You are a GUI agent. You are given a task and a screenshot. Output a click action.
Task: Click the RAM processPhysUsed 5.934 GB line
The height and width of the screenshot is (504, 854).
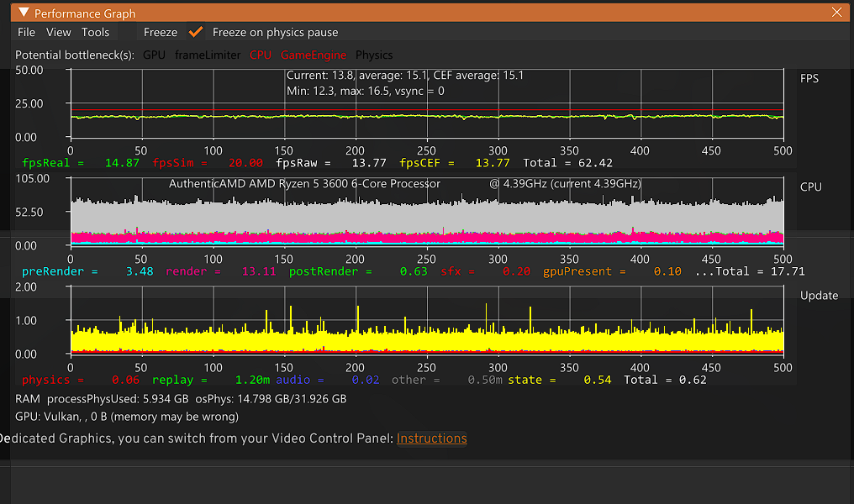coord(102,399)
